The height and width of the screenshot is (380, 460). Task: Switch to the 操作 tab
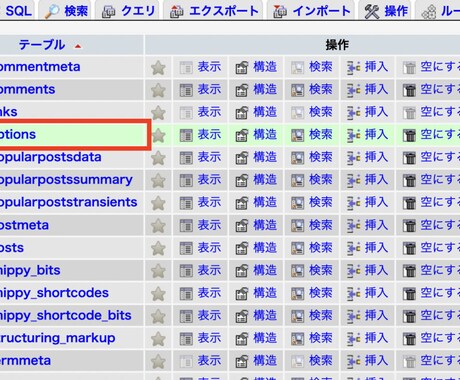pyautogui.click(x=386, y=11)
